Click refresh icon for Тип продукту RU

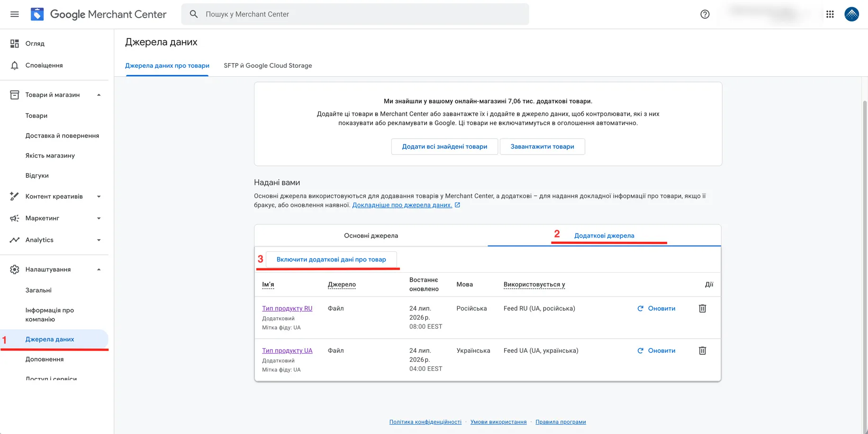[641, 308]
